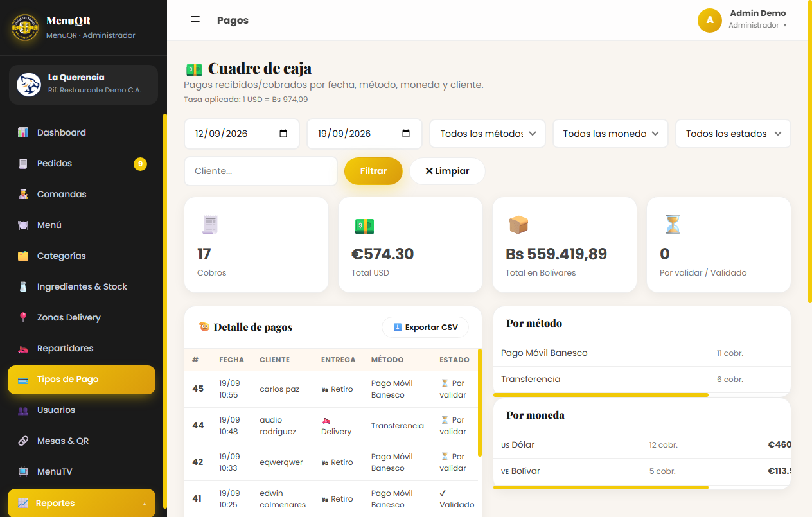Click the Mesas & QR link icon
Image resolution: width=812 pixels, height=517 pixels.
click(23, 441)
